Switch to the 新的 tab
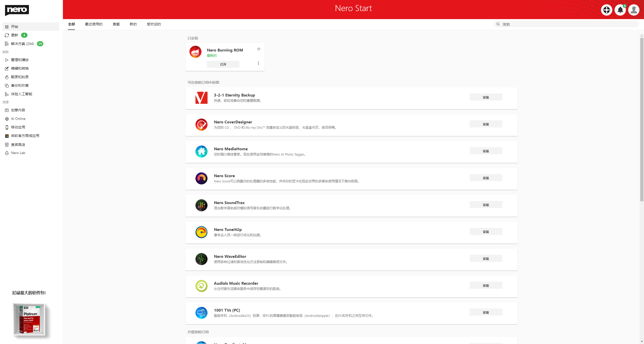Screen dimensions: 644x344 [133, 24]
